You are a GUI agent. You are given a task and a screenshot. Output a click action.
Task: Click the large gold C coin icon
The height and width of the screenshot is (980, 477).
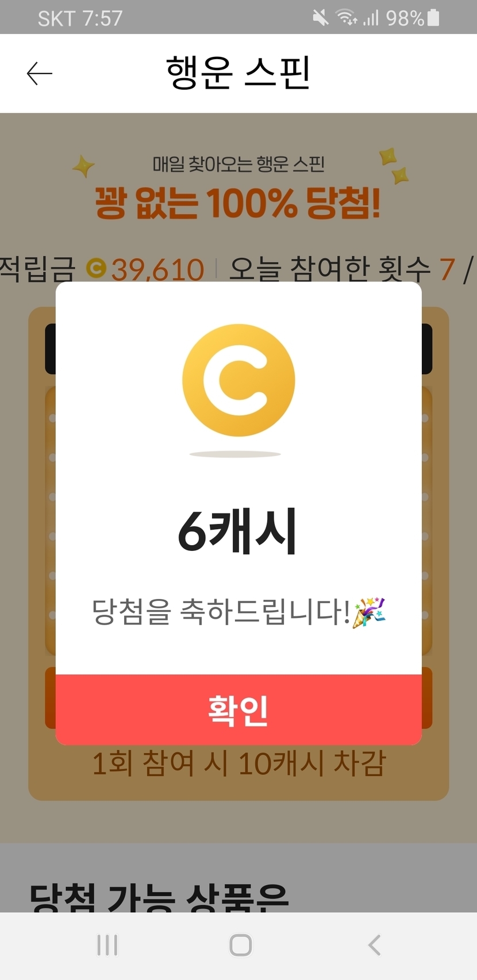(x=238, y=380)
